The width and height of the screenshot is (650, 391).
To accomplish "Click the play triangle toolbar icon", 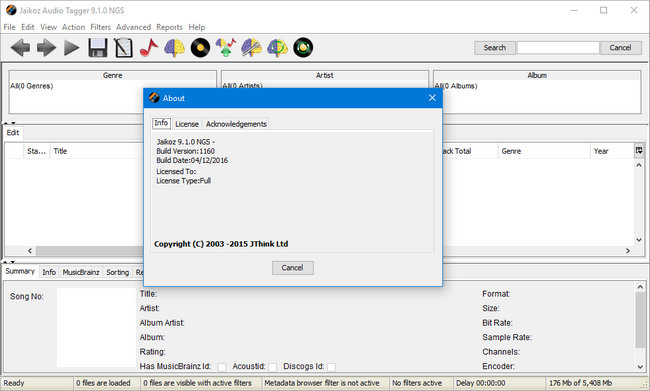I will pos(71,48).
